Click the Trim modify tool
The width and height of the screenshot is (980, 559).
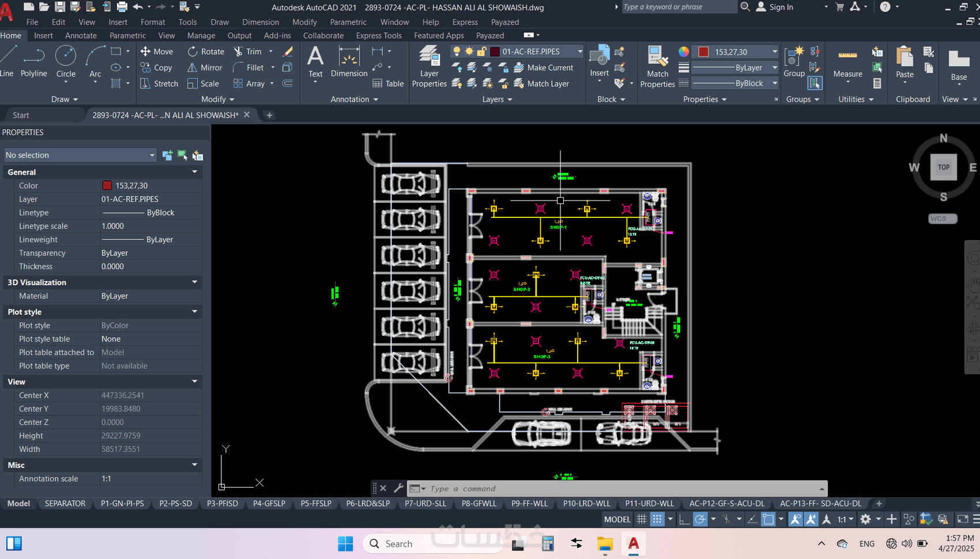(248, 51)
